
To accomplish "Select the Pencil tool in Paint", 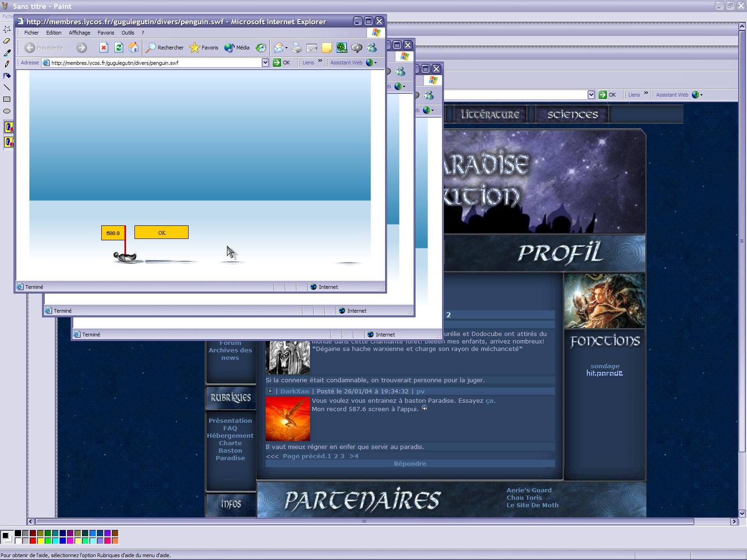I will [7, 64].
